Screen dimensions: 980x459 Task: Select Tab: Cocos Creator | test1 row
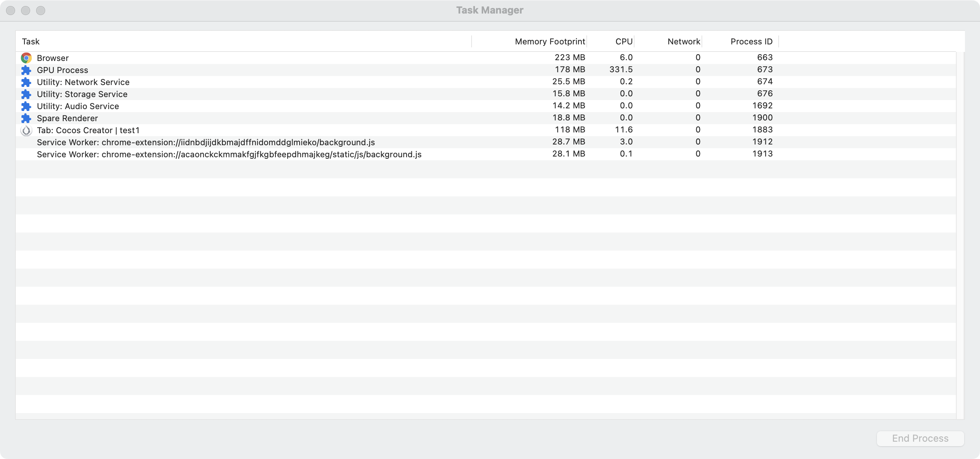click(88, 131)
